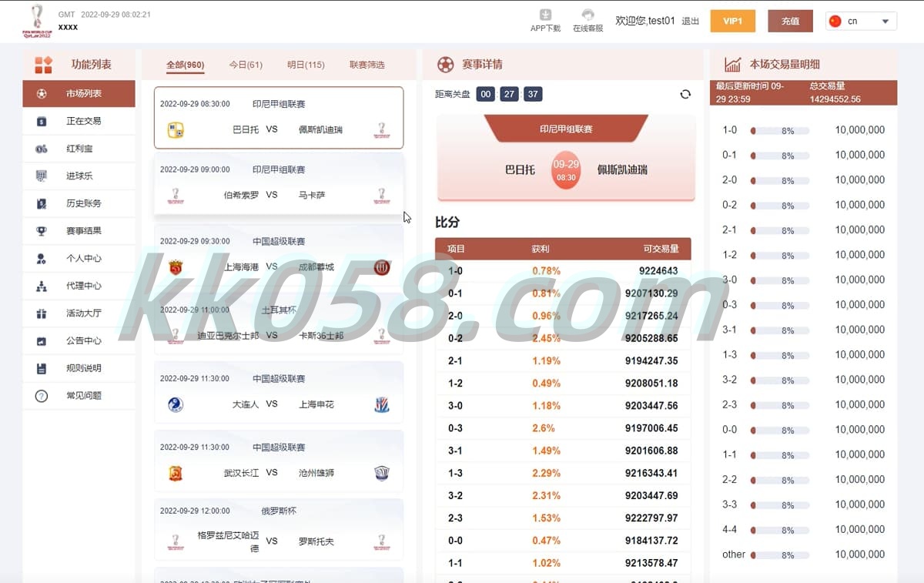Click 成都蓉城 team badge
Viewport: 924px width, 583px height.
[x=382, y=267]
